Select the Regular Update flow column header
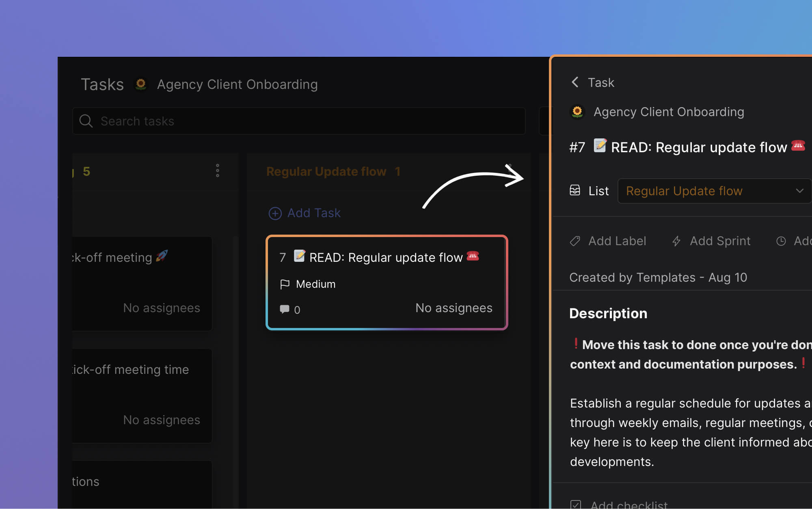812x509 pixels. click(x=327, y=171)
